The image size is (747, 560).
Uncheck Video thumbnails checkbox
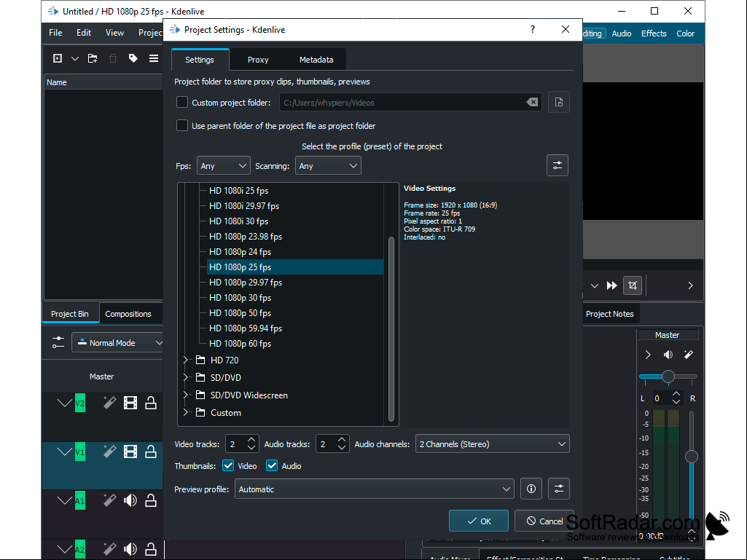(228, 466)
